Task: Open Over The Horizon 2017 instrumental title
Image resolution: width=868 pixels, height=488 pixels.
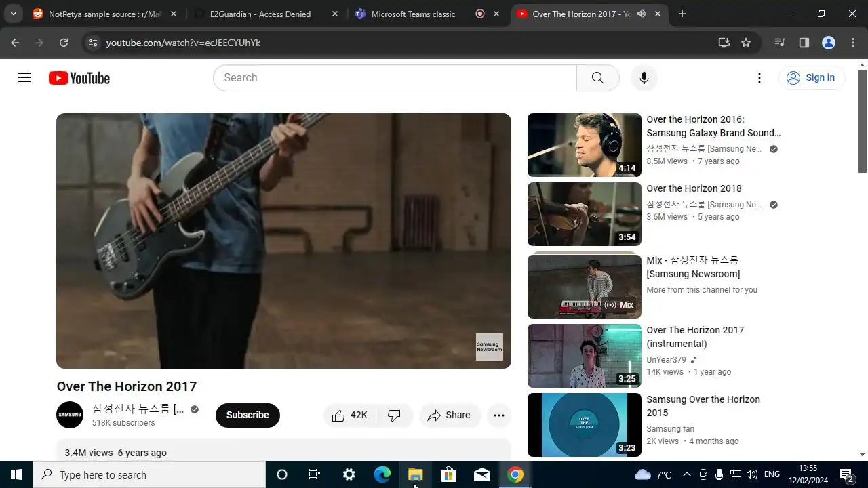Action: tap(695, 337)
